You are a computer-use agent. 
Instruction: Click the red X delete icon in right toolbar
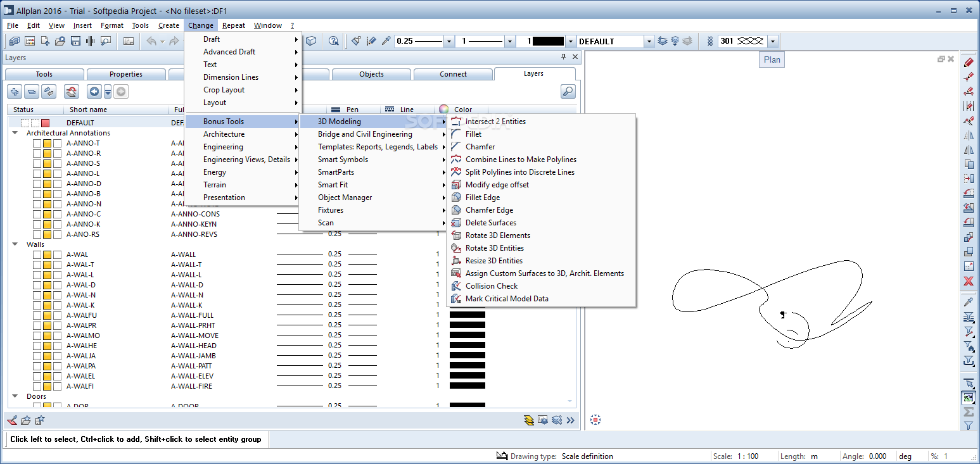tap(969, 281)
